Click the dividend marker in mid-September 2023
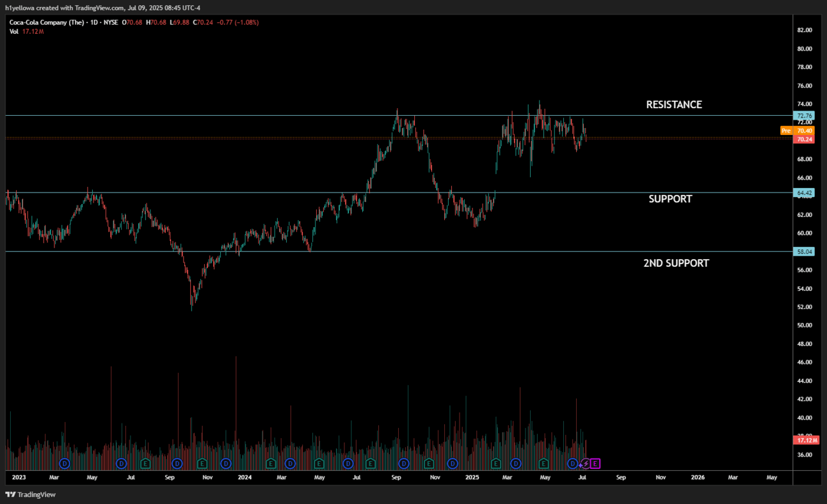Image resolution: width=827 pixels, height=504 pixels. 177,463
